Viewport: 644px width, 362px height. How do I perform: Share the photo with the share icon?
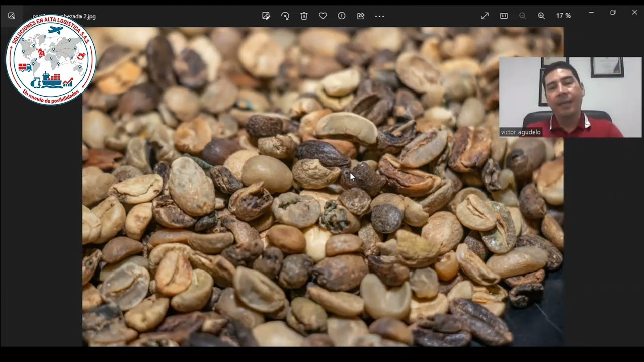click(x=361, y=16)
